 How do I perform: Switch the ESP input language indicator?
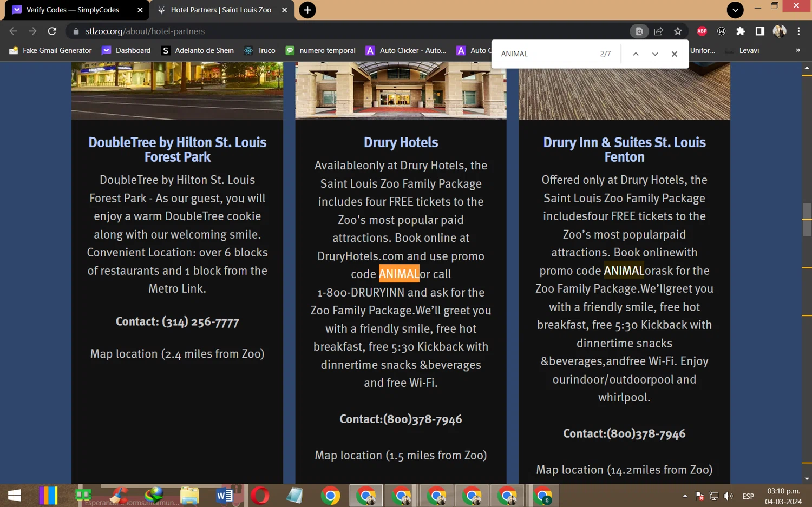click(748, 496)
